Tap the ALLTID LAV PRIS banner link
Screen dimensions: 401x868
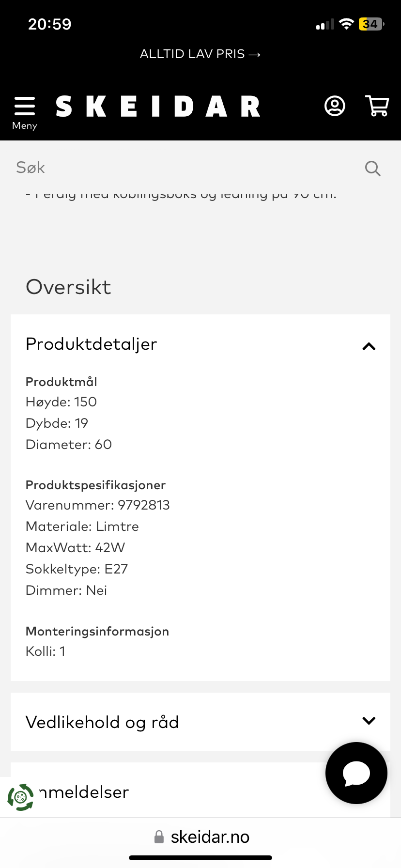(200, 54)
